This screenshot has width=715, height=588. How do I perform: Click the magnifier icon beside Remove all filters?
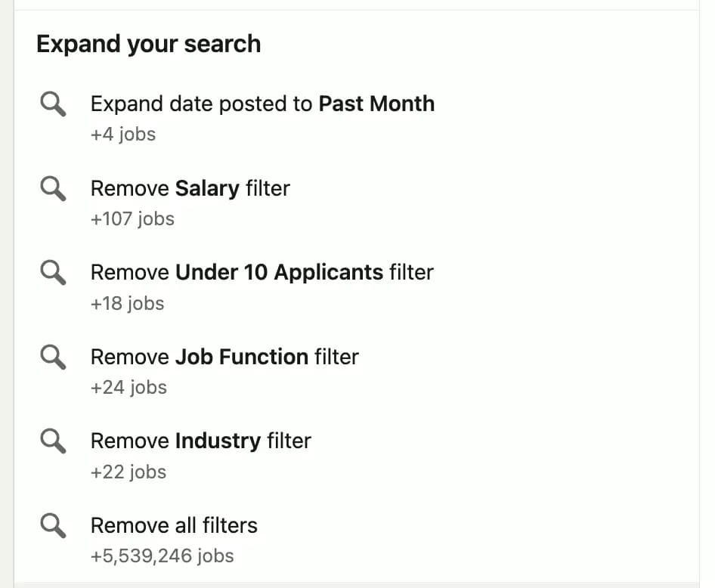pyautogui.click(x=52, y=525)
